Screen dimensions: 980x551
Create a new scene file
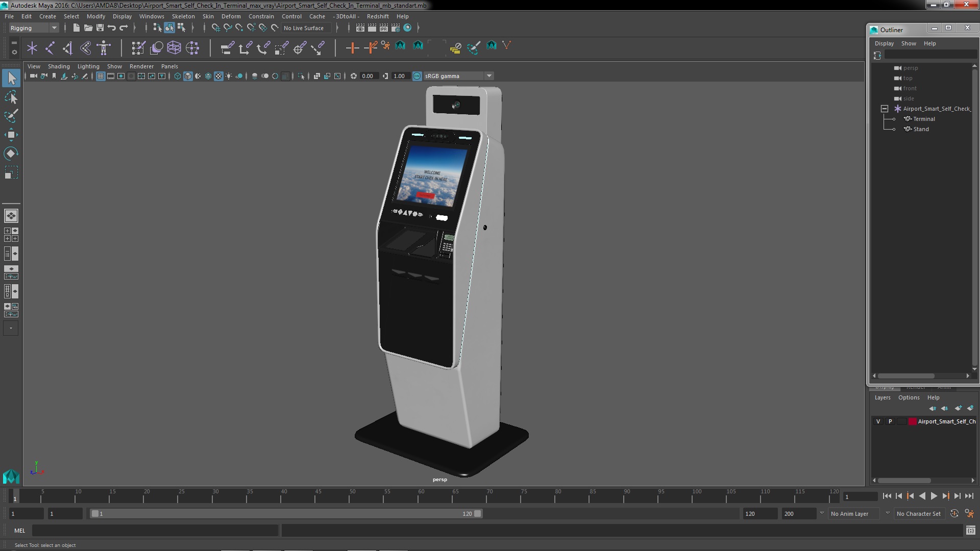click(x=76, y=28)
